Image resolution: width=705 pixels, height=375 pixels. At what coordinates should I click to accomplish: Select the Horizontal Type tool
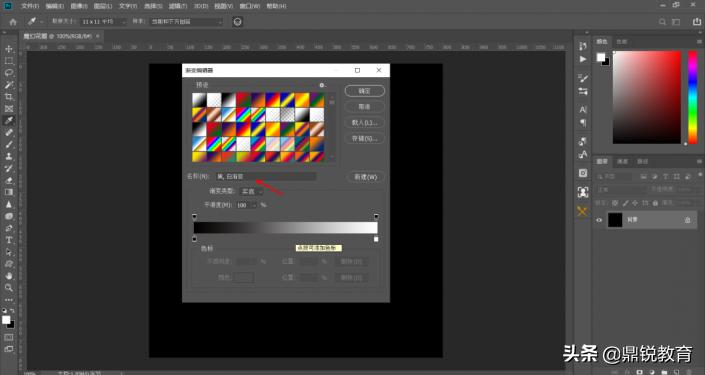click(9, 240)
